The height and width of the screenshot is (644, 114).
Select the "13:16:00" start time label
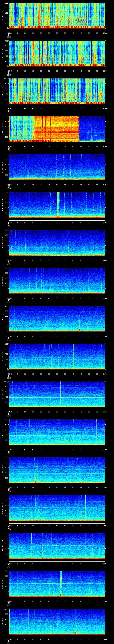click(x=9, y=109)
